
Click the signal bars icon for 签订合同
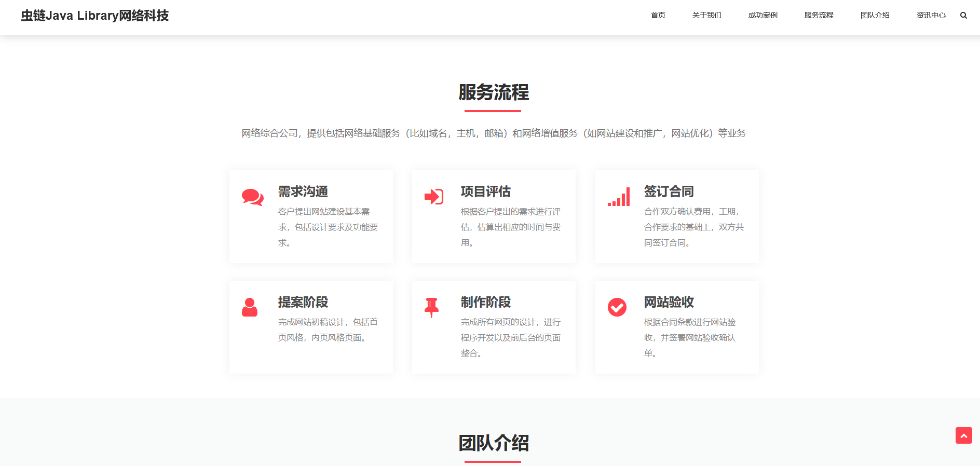(x=619, y=197)
